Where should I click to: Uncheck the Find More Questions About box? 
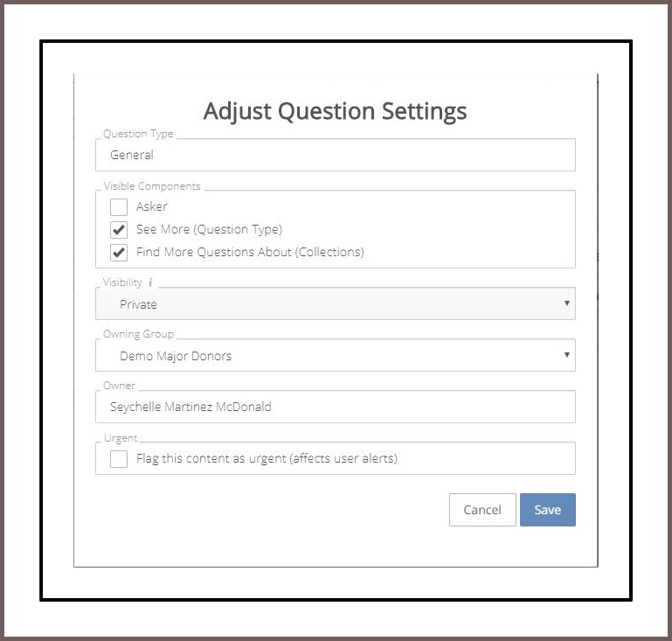[119, 252]
